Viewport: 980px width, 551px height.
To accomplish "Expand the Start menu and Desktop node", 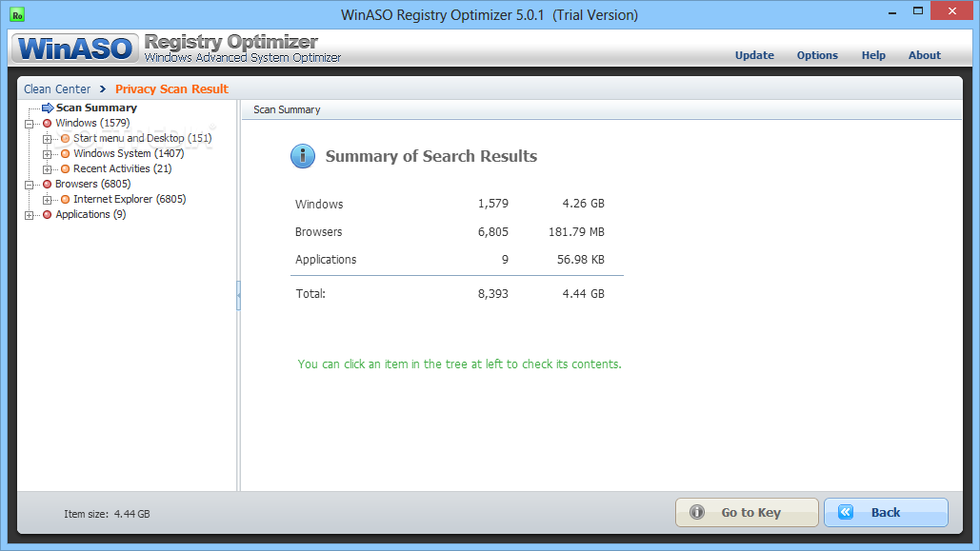I will [x=47, y=139].
